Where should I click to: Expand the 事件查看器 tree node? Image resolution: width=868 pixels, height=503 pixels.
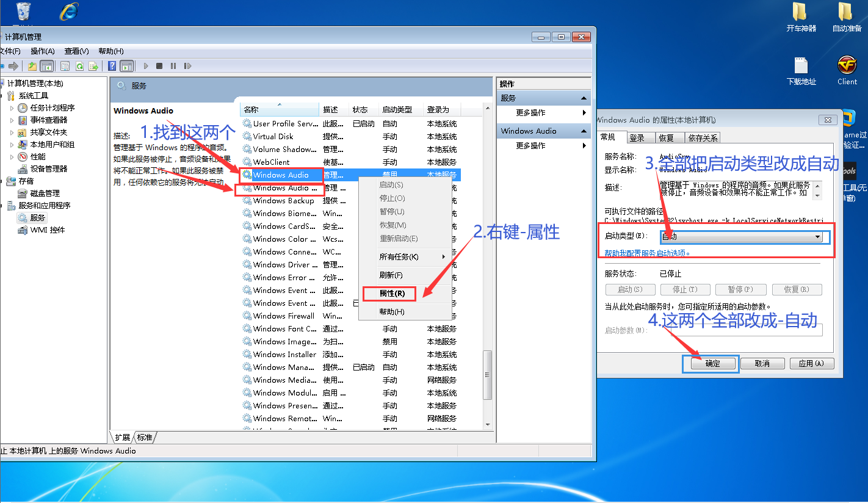[x=12, y=120]
